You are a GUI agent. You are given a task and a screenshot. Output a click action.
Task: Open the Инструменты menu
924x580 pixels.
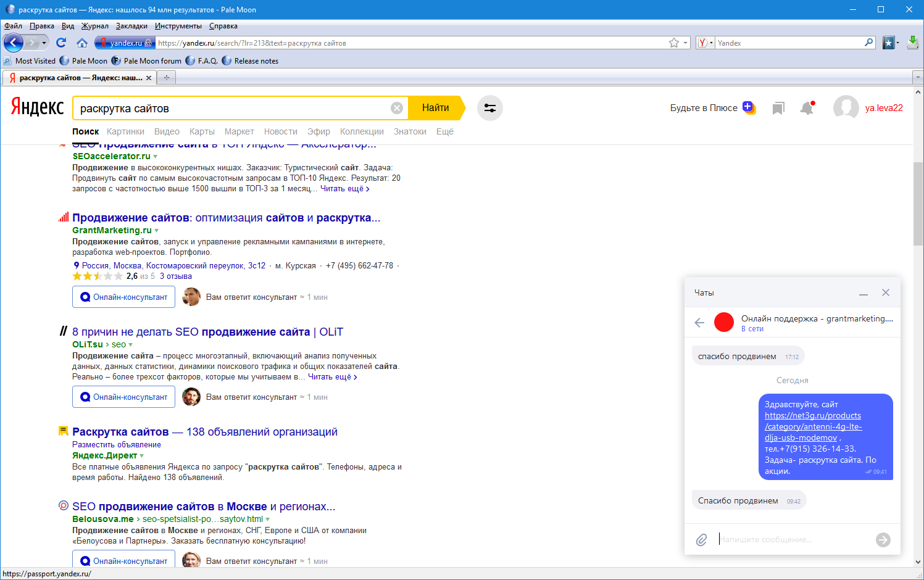(178, 26)
